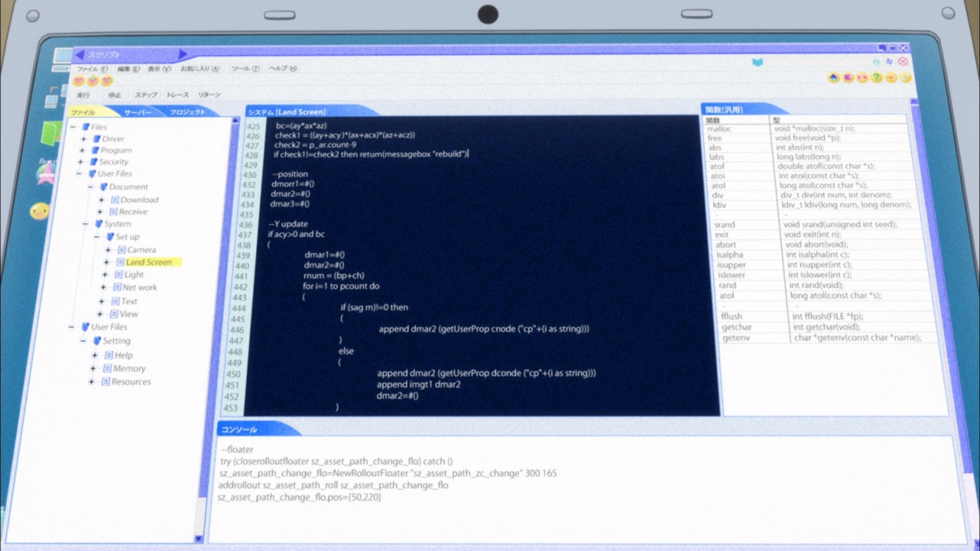The height and width of the screenshot is (551, 980).
Task: Expand the Program folder
Action: click(x=82, y=151)
